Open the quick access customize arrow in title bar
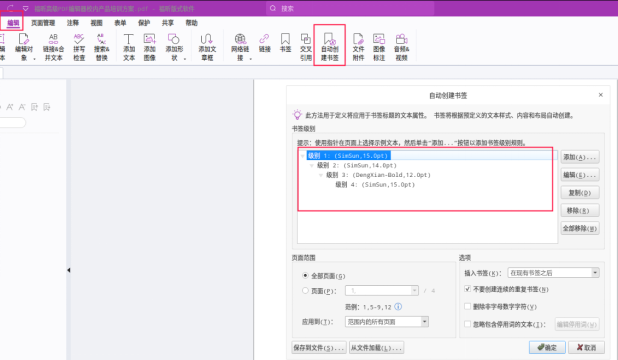 pos(26,8)
